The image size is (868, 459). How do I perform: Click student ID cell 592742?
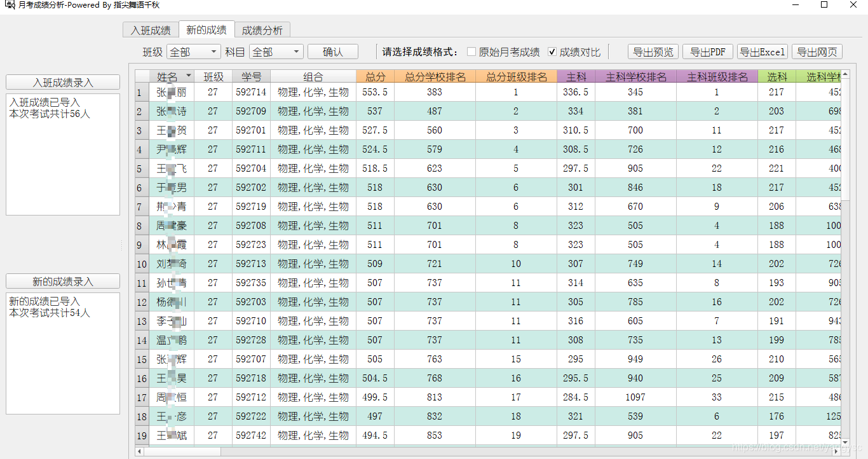pos(252,435)
